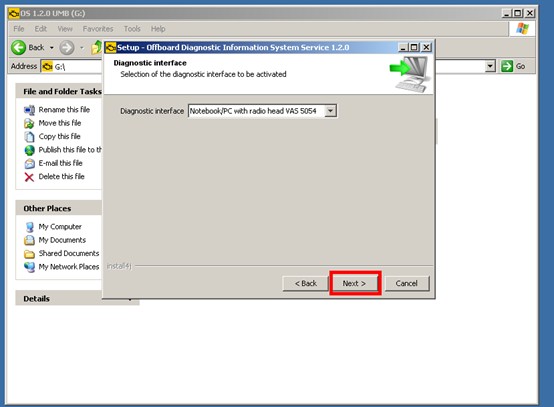The height and width of the screenshot is (407, 554).
Task: Click Rename this file task
Action: tap(64, 110)
